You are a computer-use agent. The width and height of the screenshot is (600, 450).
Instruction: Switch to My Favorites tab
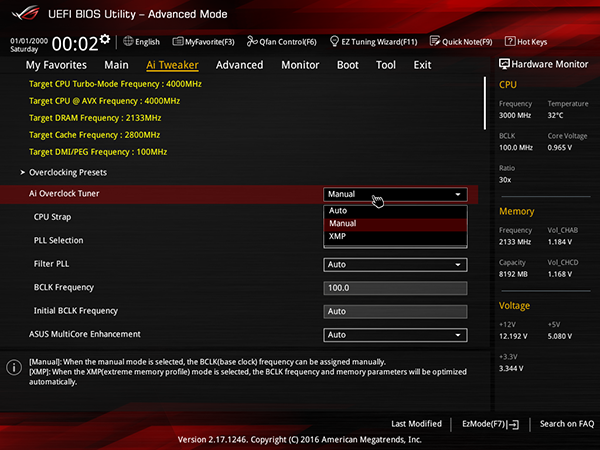click(x=56, y=65)
